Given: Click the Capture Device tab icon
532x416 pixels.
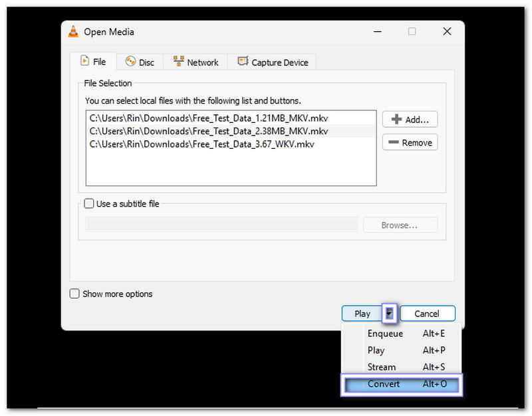Looking at the screenshot, I should click(243, 62).
